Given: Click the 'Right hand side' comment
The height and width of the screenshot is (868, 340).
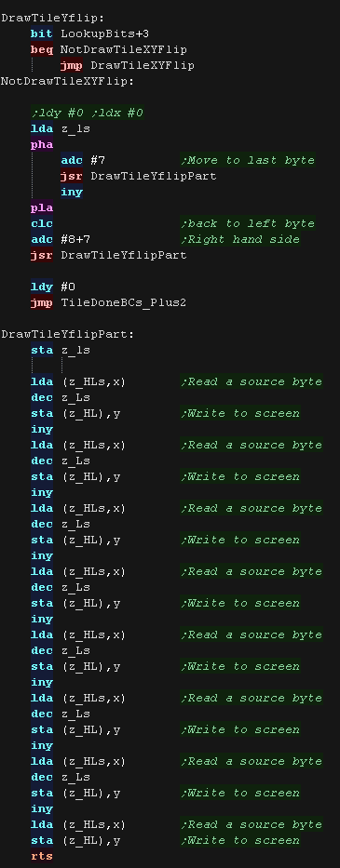Looking at the screenshot, I should 240,239.
